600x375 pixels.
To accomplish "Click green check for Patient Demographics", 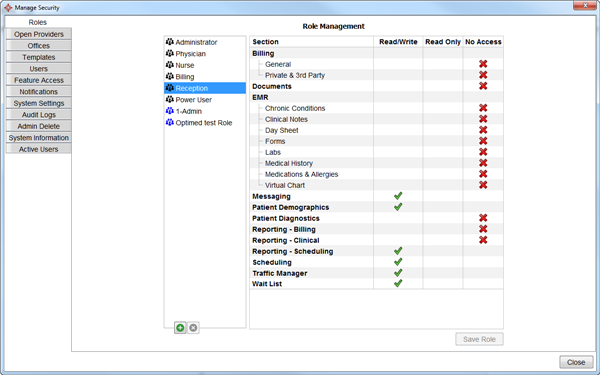I will (398, 207).
